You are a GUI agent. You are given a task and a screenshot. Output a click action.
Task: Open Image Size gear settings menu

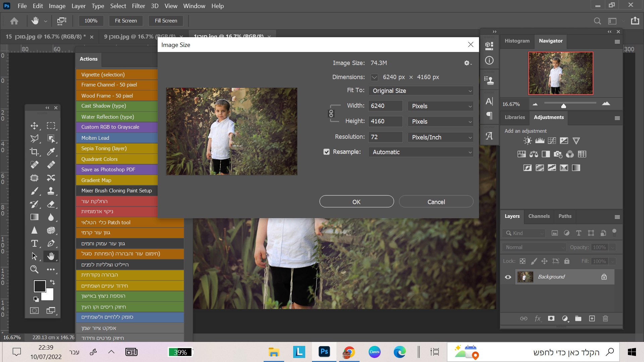pos(467,63)
